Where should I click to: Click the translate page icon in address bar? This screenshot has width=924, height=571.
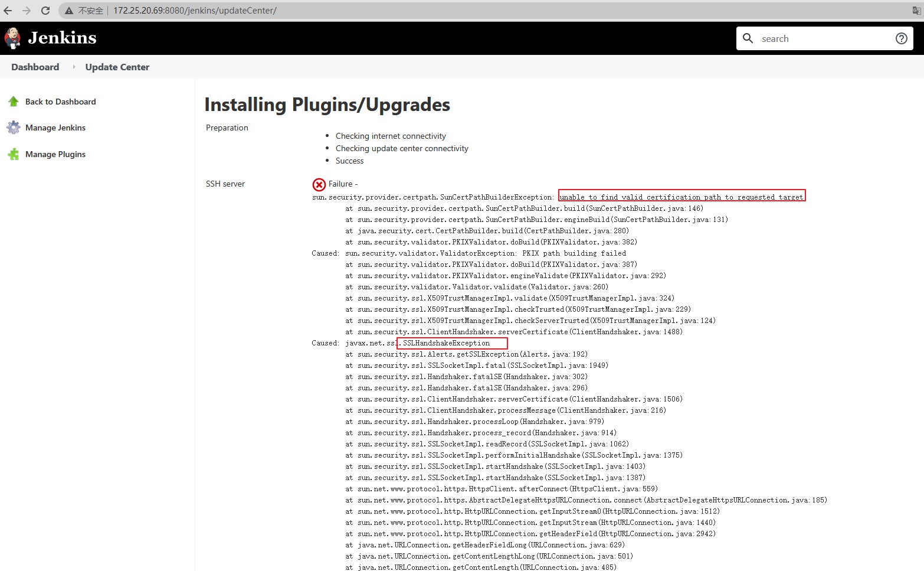pyautogui.click(x=916, y=11)
